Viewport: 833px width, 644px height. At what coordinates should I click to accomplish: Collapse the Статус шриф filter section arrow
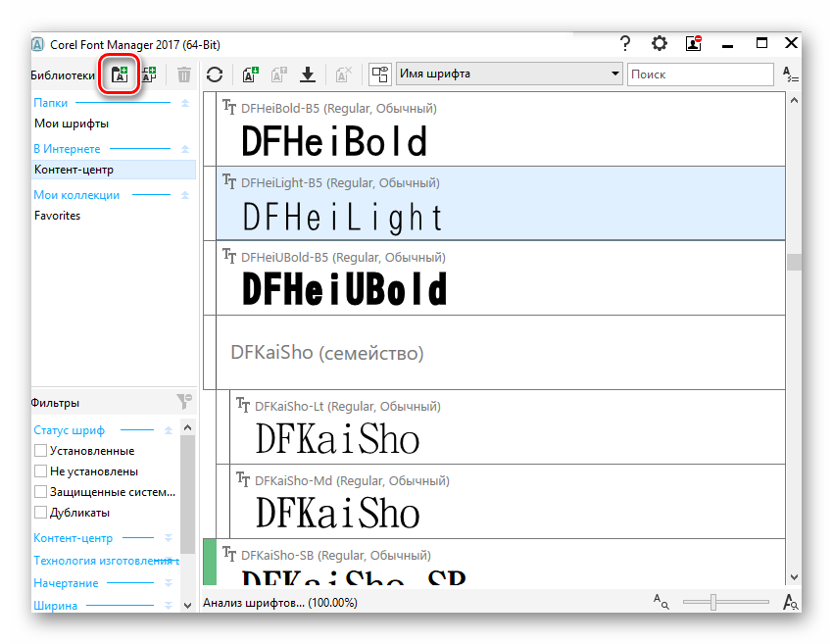[169, 430]
